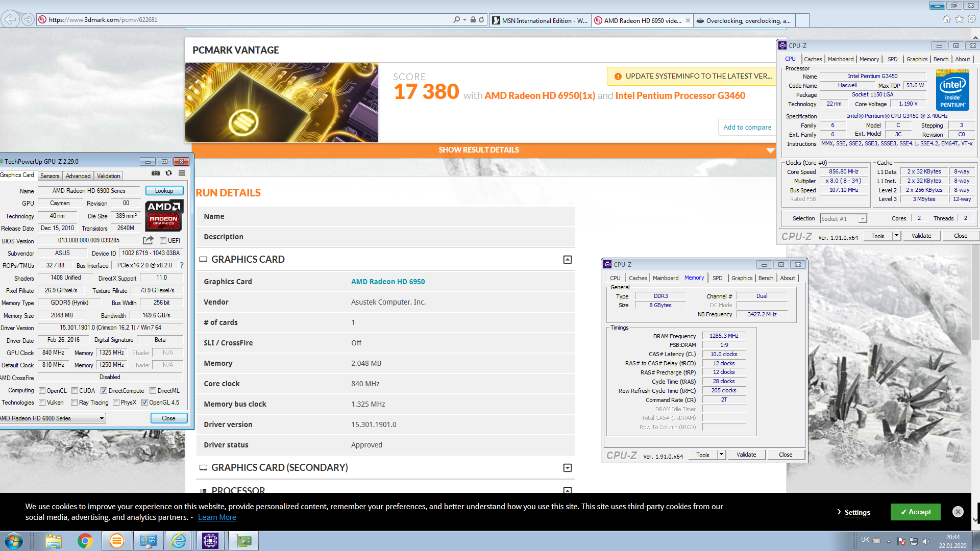Toggle PhysX checkbox
Image resolution: width=980 pixels, height=551 pixels.
(116, 403)
